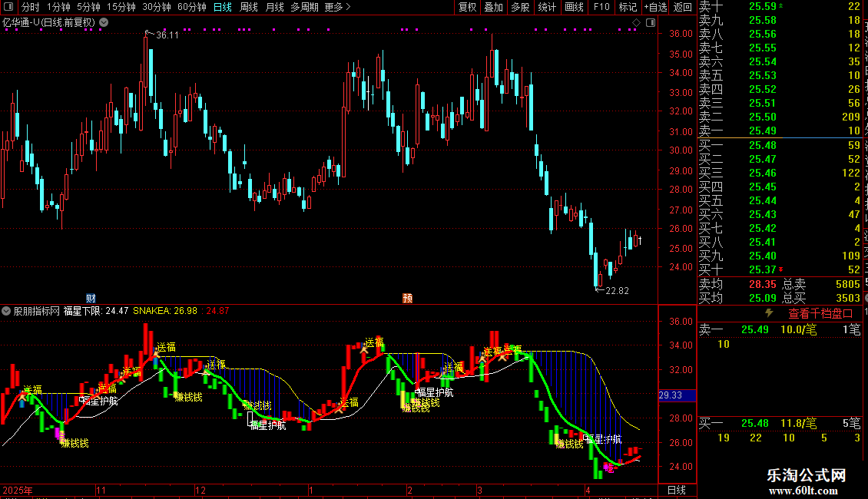This screenshot has height=499, width=868.
Task: Toggle the chart panel layout icon
Action: tap(651, 23)
